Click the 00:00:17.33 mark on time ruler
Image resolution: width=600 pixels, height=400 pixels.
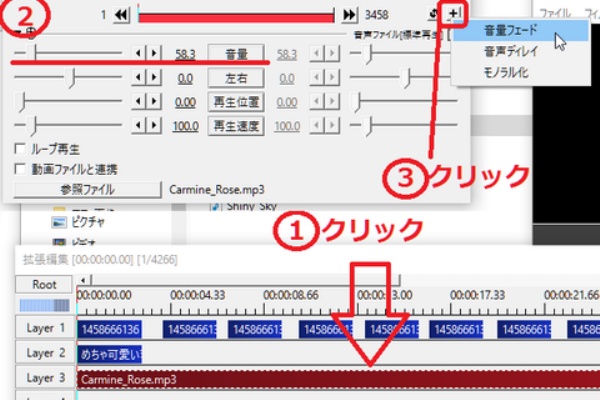tap(477, 295)
